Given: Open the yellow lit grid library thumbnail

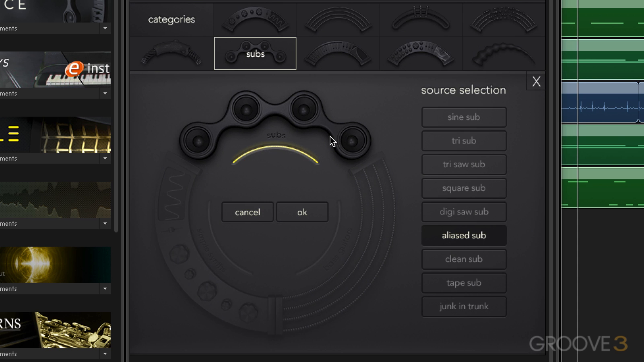Looking at the screenshot, I should [x=55, y=135].
